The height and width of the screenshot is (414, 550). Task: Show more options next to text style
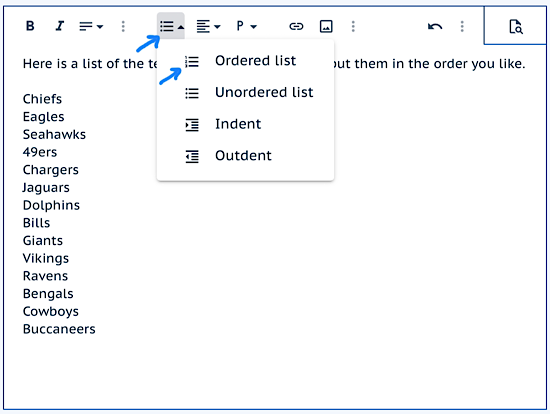[123, 26]
